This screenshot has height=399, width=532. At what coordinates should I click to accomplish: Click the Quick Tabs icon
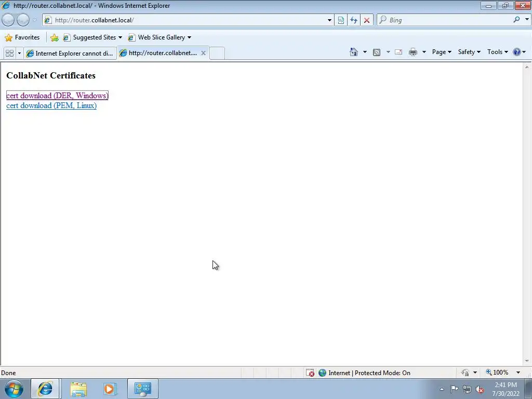pyautogui.click(x=9, y=54)
